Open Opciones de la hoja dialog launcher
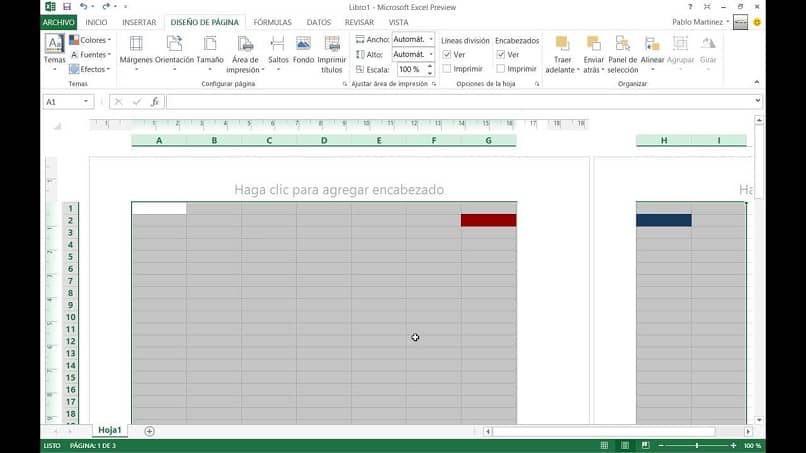 point(537,84)
